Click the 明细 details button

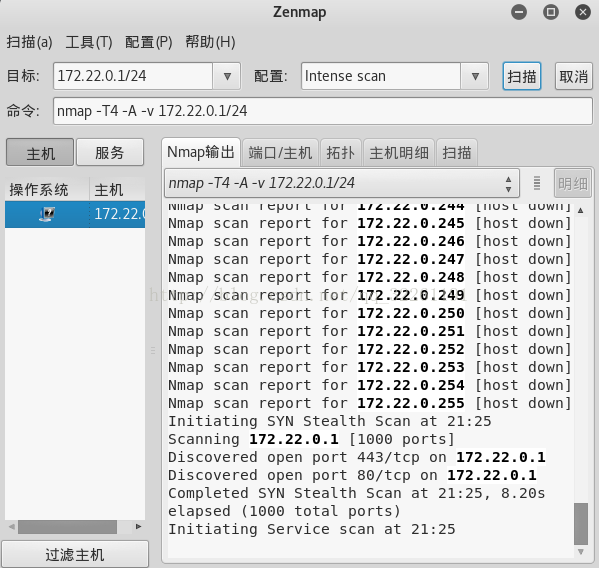click(x=572, y=184)
